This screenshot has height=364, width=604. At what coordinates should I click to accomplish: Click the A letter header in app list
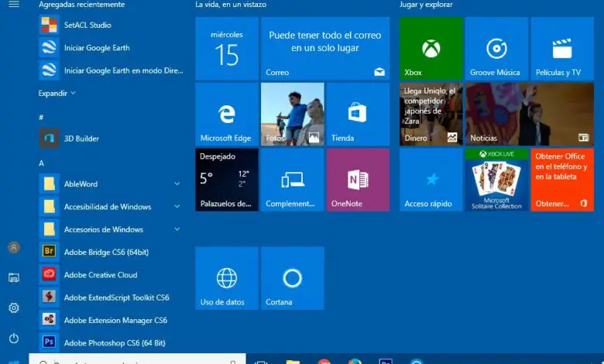(41, 163)
